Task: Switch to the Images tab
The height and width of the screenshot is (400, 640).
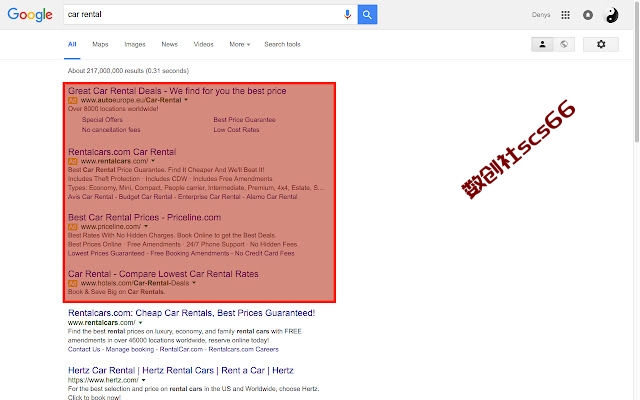Action: pyautogui.click(x=135, y=44)
